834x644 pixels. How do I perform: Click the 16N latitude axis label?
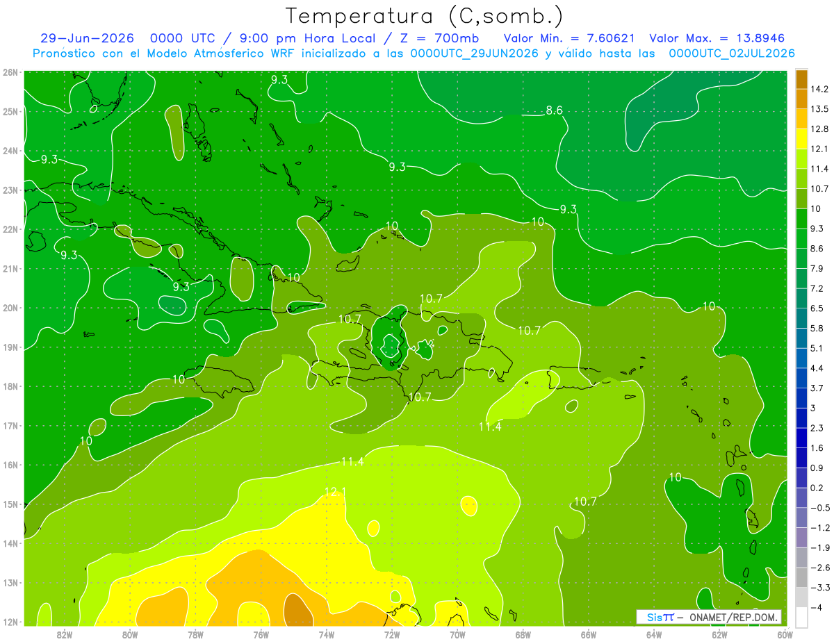coord(10,465)
